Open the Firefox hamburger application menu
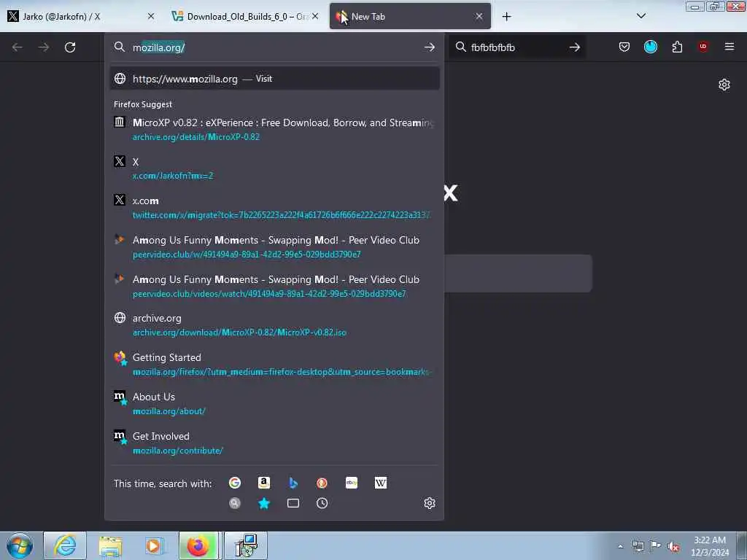This screenshot has height=560, width=747. tap(729, 47)
